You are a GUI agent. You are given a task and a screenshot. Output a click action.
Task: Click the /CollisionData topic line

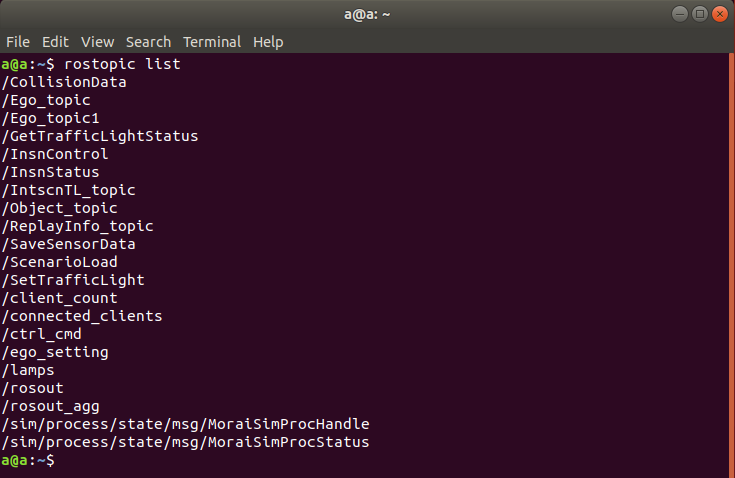(x=64, y=82)
